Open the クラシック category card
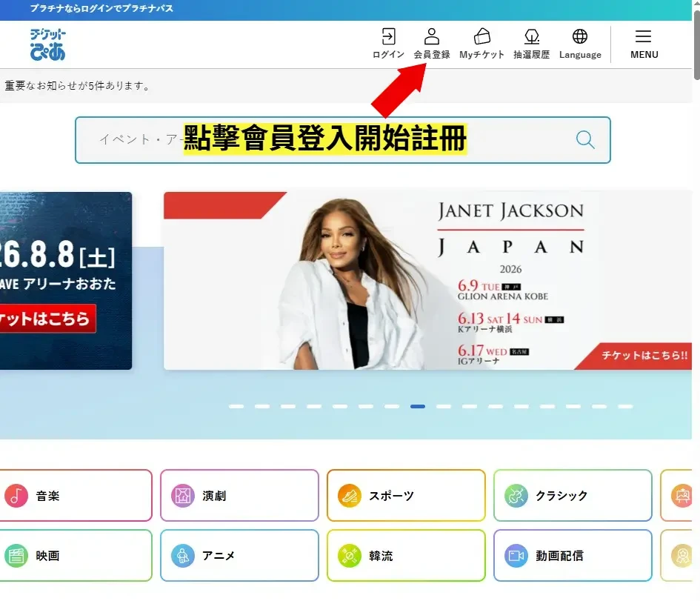The image size is (700, 601). pyautogui.click(x=573, y=495)
